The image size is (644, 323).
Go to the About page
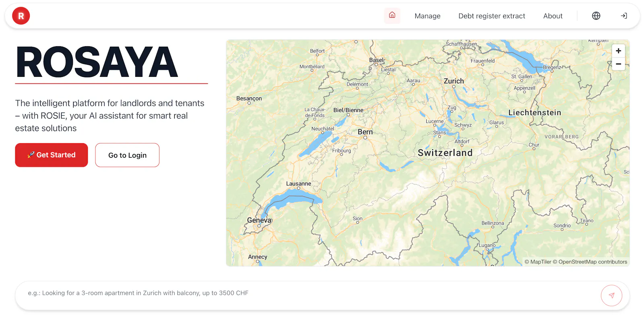tap(553, 16)
